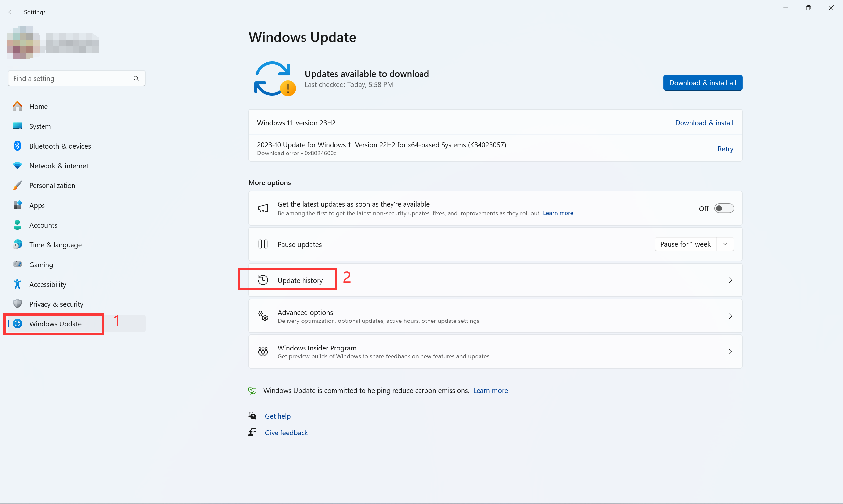Viewport: 843px width, 504px height.
Task: Click the Get help link
Action: [x=277, y=416]
